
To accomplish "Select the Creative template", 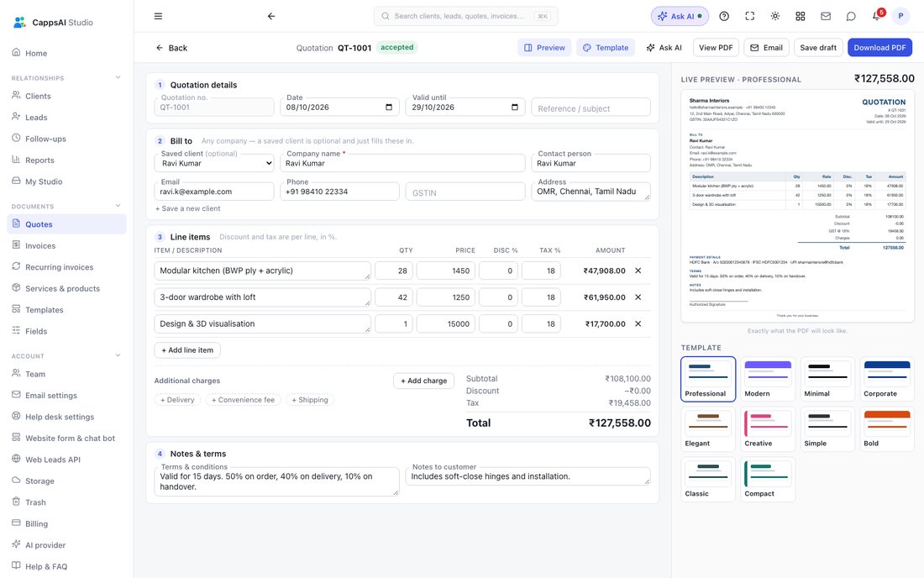I will point(768,429).
